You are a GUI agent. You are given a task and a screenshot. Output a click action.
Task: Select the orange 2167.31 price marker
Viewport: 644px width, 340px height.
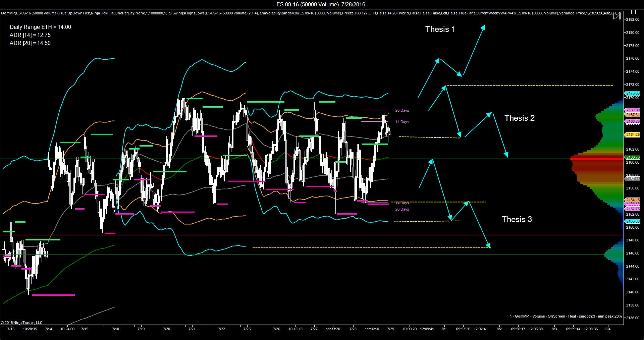pyautogui.click(x=633, y=115)
